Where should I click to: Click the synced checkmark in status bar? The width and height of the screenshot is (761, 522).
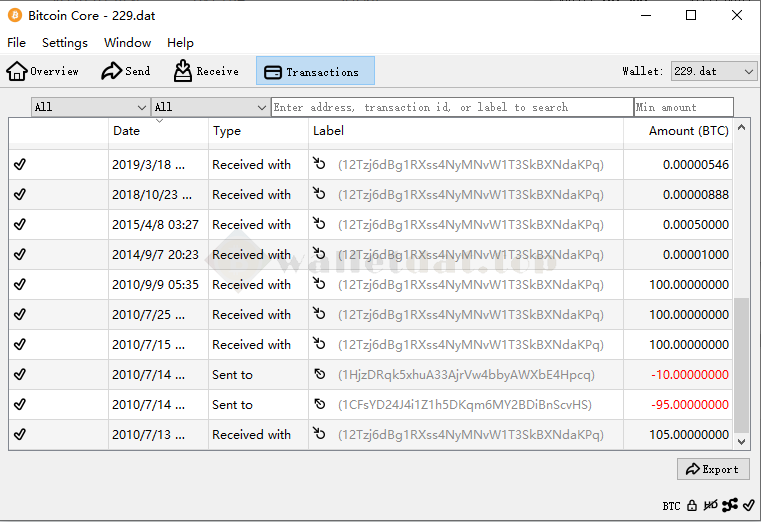coord(749,506)
